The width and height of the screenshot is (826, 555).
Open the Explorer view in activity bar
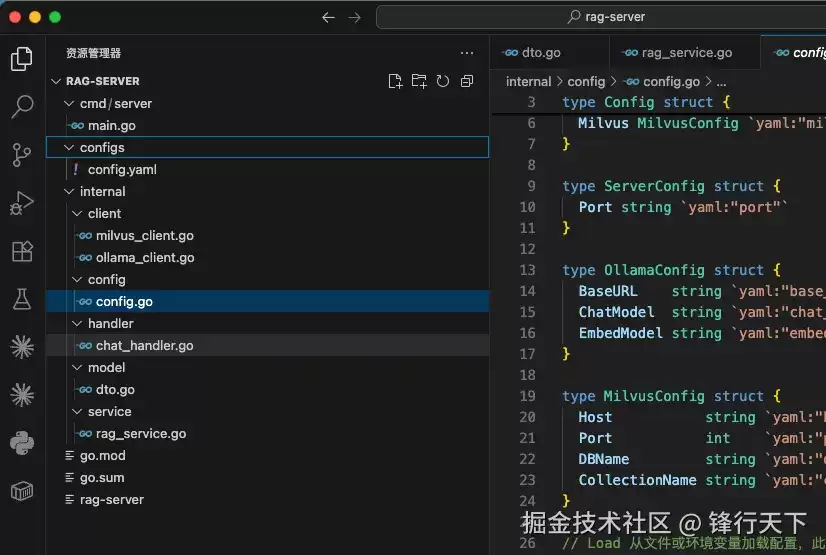(22, 58)
